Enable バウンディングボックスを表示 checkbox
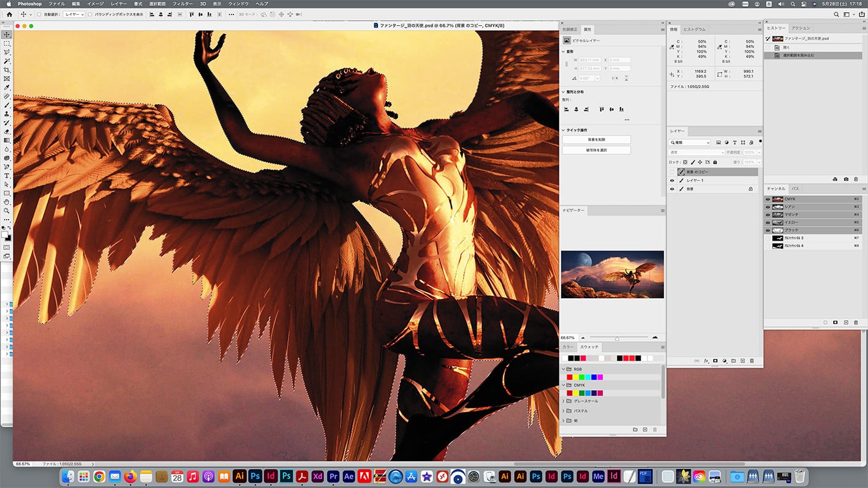The image size is (868, 488). (90, 14)
